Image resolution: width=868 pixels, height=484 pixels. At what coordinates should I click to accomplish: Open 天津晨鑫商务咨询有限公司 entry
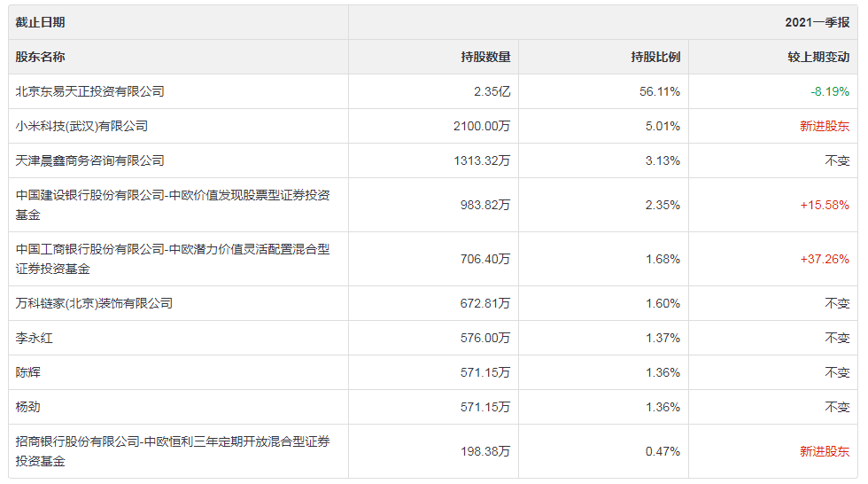90,160
